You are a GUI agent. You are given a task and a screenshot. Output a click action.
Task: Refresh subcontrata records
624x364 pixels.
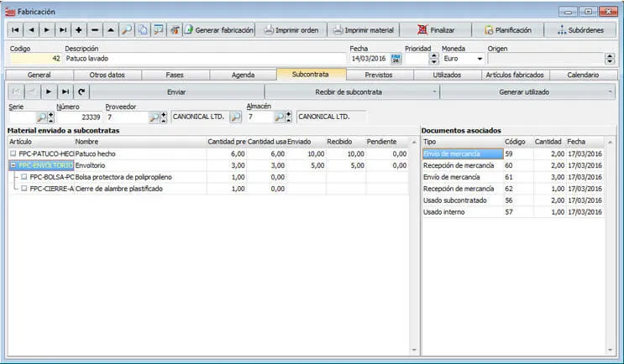81,91
